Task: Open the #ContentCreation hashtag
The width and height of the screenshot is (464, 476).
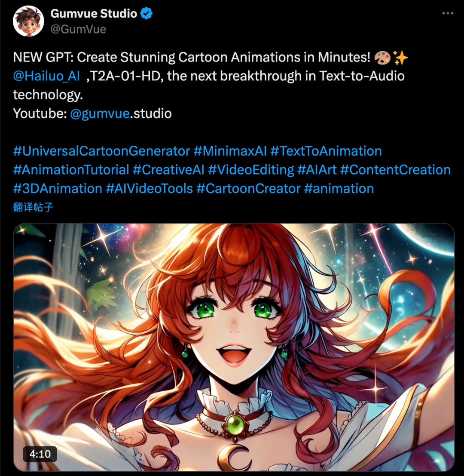Action: [395, 170]
